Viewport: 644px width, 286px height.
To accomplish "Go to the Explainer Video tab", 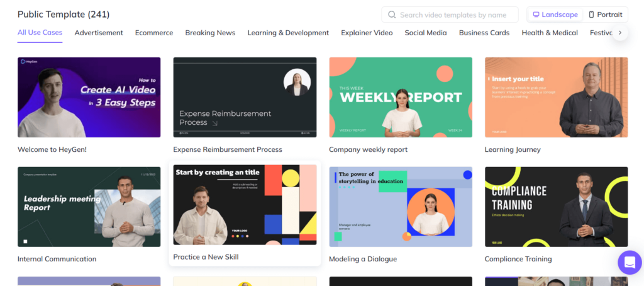I will tap(367, 33).
